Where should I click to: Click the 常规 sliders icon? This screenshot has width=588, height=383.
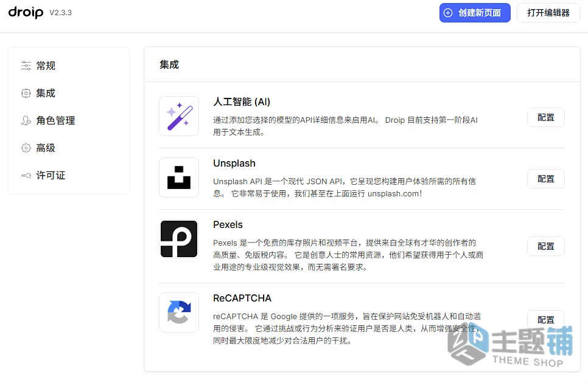pyautogui.click(x=26, y=66)
